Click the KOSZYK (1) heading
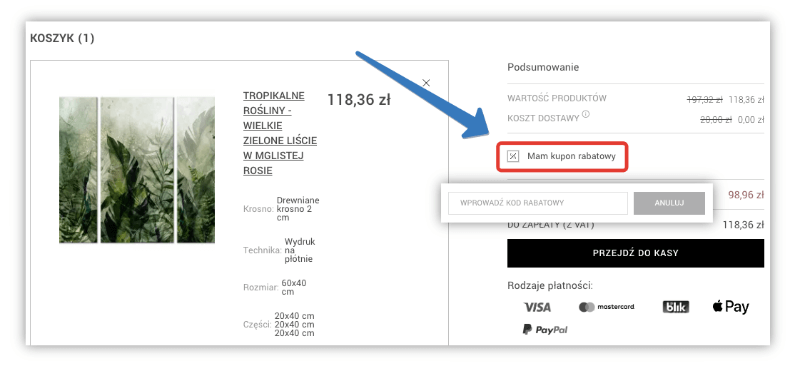The height and width of the screenshot is (371, 800). [x=62, y=38]
